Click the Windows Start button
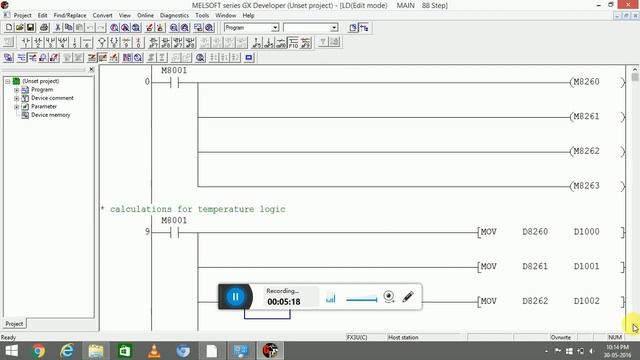This screenshot has width=640, height=360. [11, 351]
